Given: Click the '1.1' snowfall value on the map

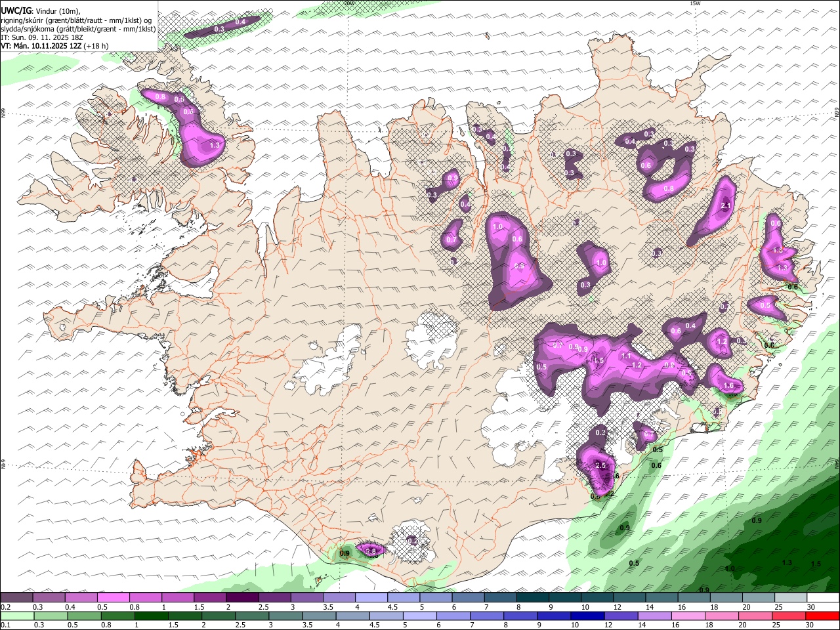Looking at the screenshot, I should [626, 356].
